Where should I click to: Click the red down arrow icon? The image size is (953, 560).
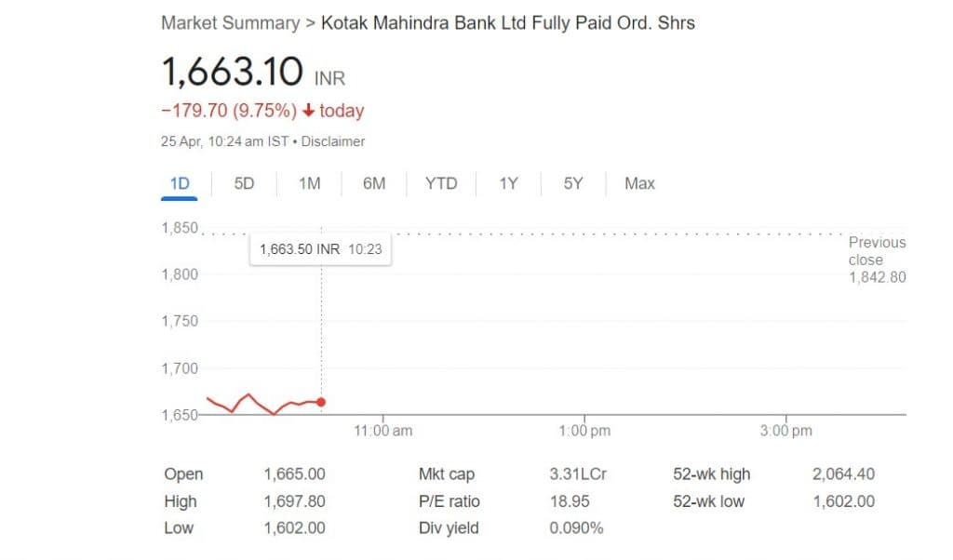(309, 111)
